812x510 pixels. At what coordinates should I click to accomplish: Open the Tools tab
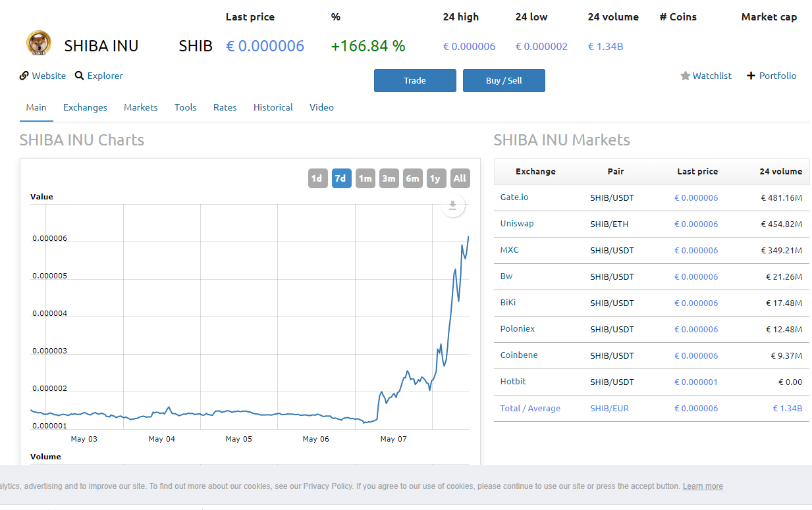tap(185, 107)
